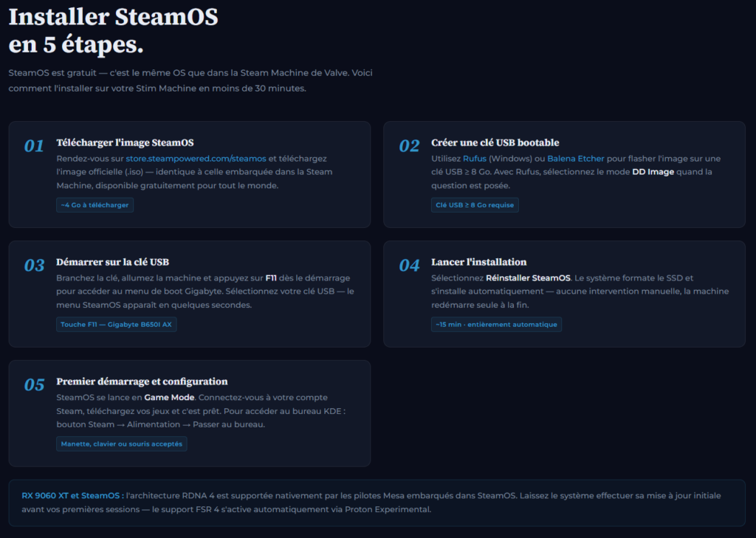Click the title line 'en 5 étapes.'
This screenshot has width=756, height=538.
(x=76, y=45)
